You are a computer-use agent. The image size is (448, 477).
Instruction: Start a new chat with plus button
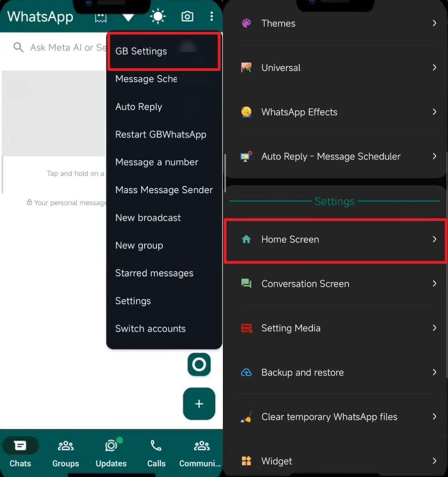(199, 404)
